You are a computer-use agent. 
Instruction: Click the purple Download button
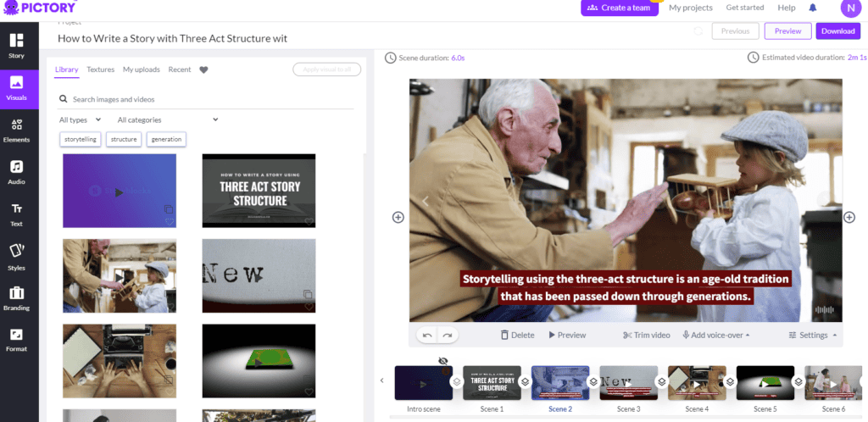837,31
